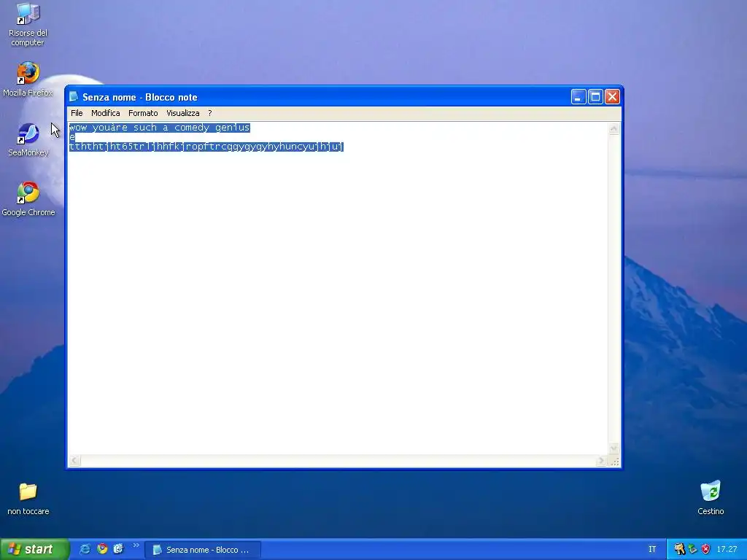Viewport: 747px width, 560px height.
Task: Open the Formato menu
Action: click(143, 113)
